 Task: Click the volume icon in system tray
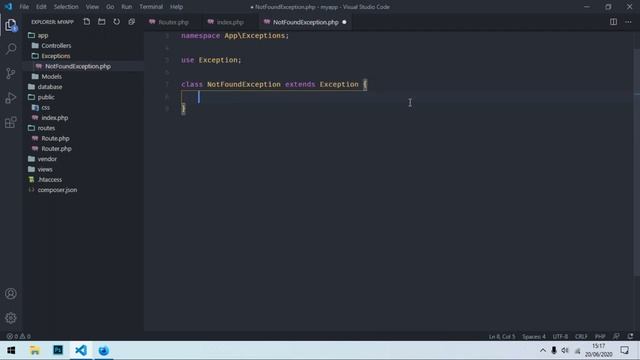click(565, 351)
